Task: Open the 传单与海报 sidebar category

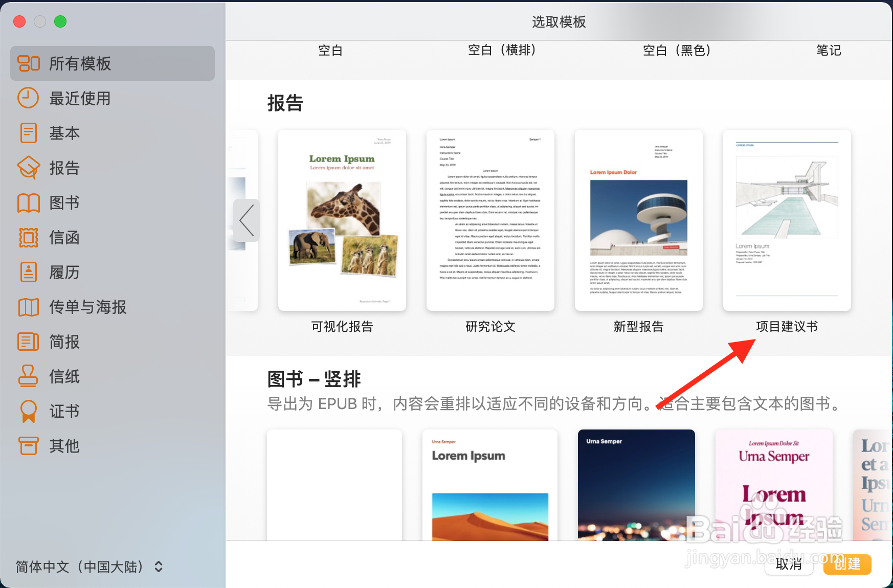Action: [x=28, y=307]
